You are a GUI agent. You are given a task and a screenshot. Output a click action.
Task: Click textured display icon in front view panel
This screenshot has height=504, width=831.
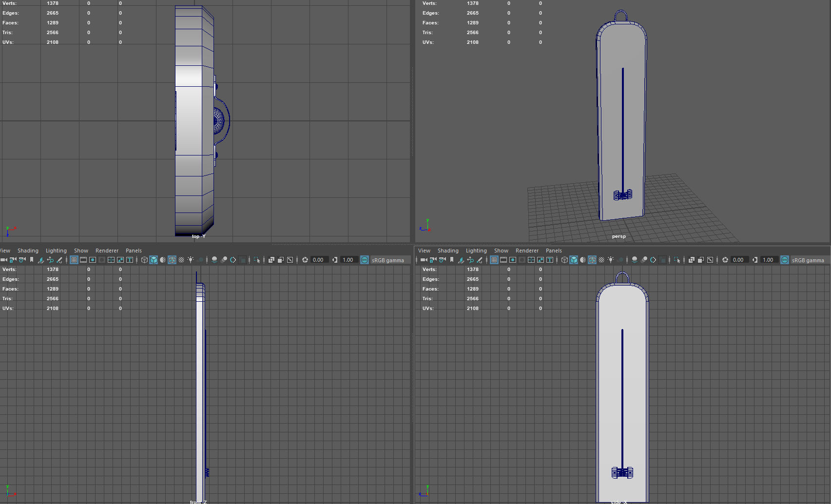click(181, 260)
